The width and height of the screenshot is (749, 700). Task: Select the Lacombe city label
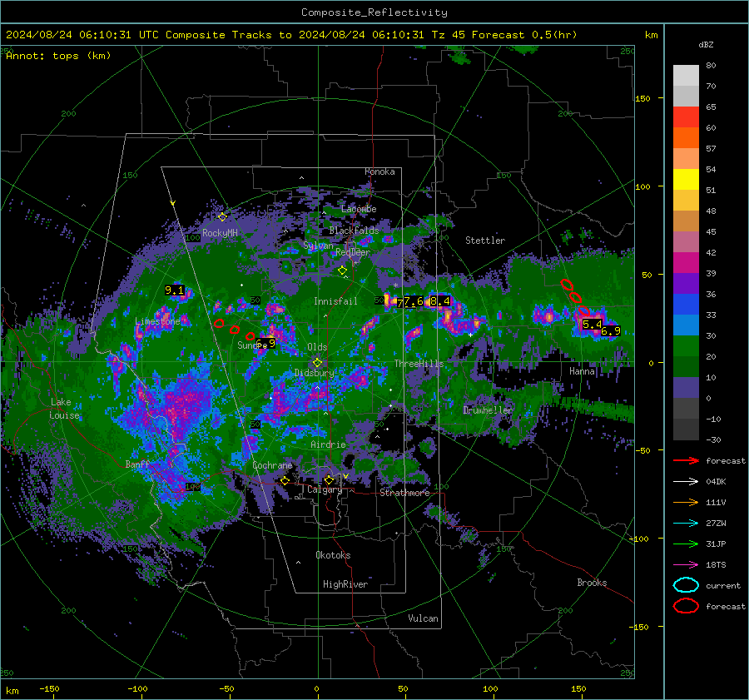pos(359,209)
